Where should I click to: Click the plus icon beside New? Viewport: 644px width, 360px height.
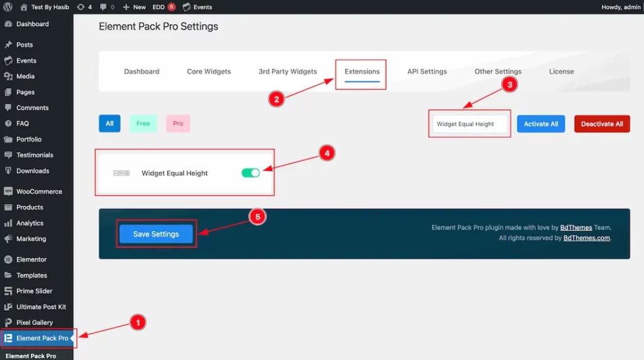click(126, 7)
